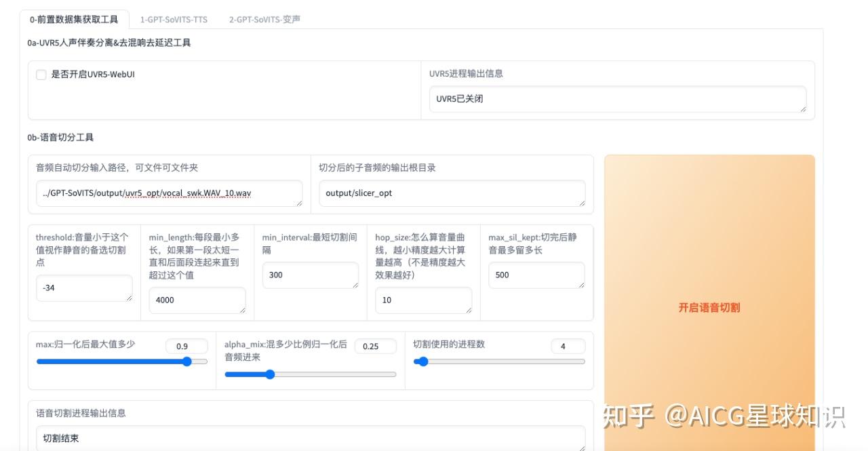
Task: Select the hop_size field showing 10
Action: (x=423, y=300)
